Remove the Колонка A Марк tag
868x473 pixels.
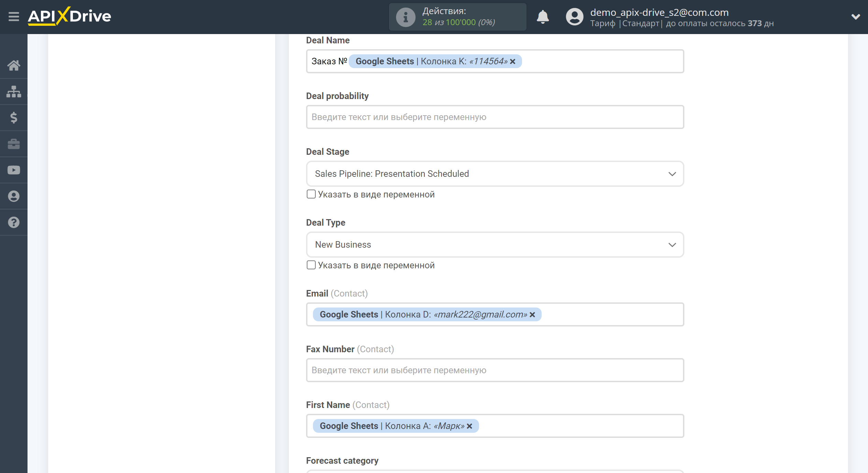coord(469,426)
